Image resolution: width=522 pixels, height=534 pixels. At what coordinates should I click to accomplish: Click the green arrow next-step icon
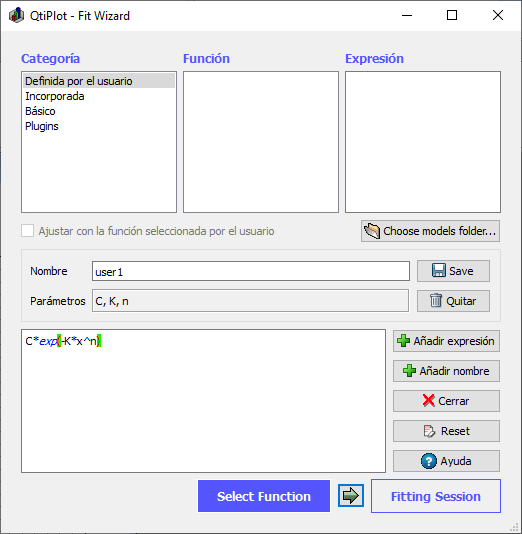point(351,496)
